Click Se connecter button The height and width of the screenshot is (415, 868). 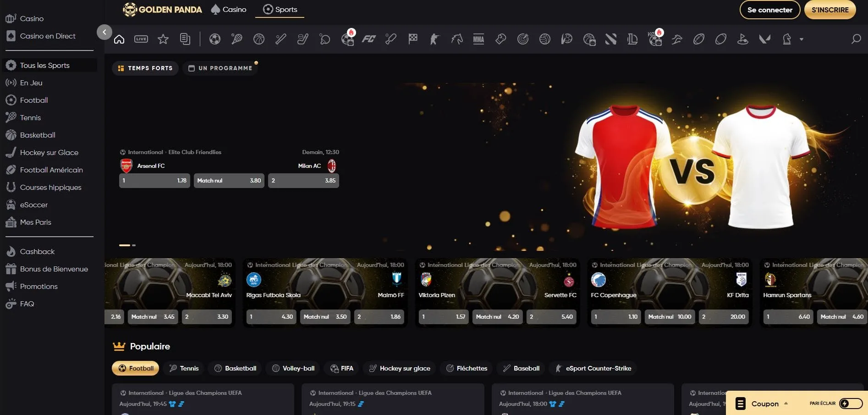click(770, 10)
